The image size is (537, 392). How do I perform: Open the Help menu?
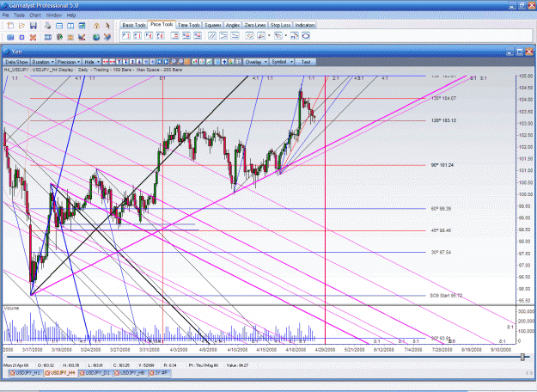[71, 15]
